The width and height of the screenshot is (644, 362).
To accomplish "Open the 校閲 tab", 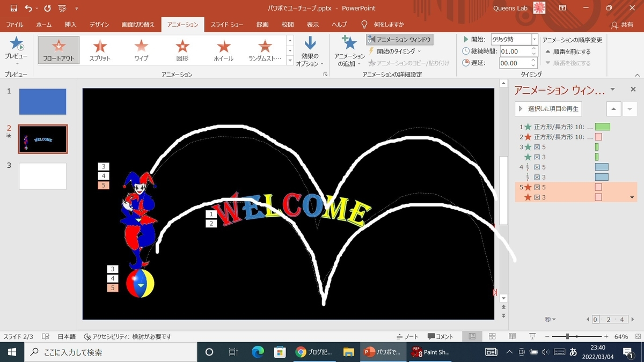I will pyautogui.click(x=288, y=25).
